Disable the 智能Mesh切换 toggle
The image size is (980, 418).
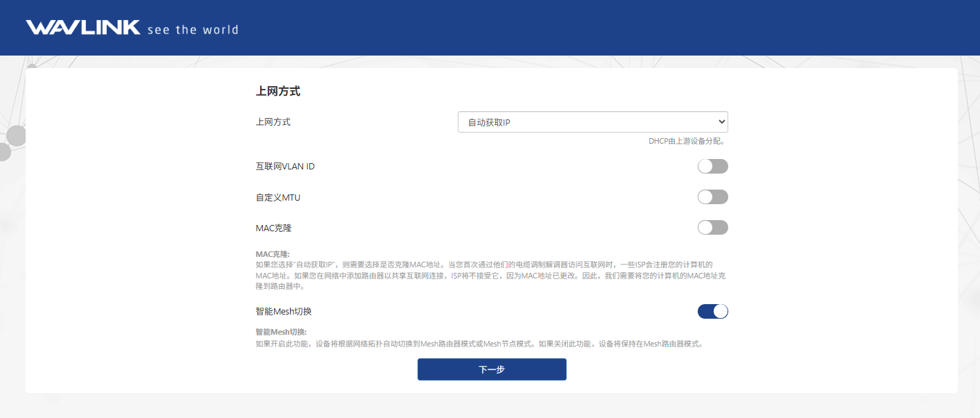coord(712,311)
